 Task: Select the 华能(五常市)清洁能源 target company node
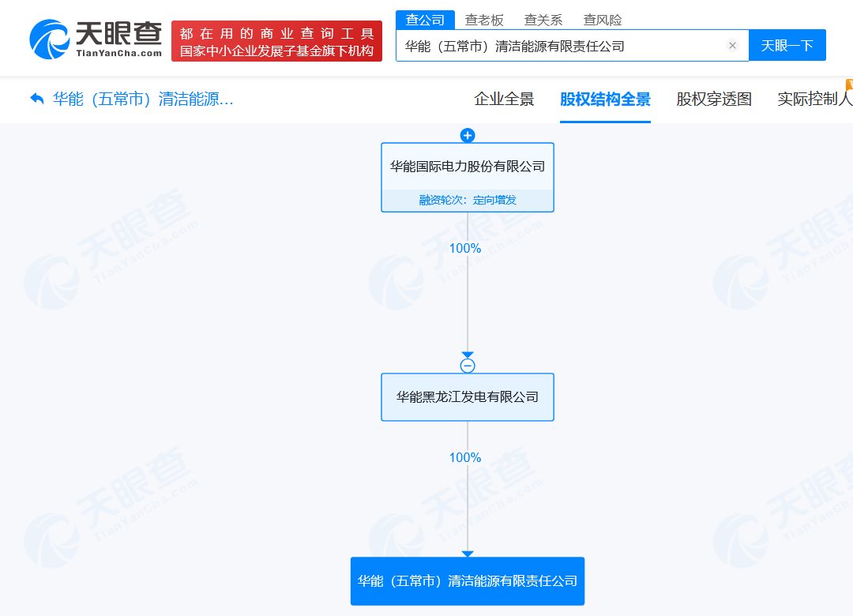pos(468,581)
